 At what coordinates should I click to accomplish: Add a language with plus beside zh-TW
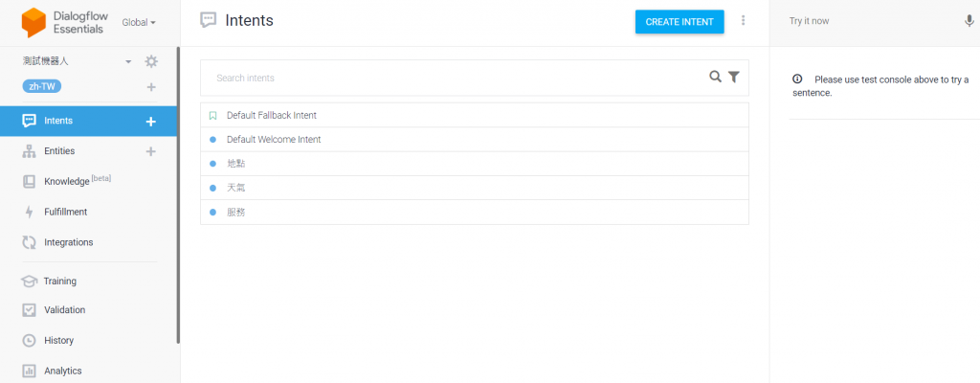point(151,87)
